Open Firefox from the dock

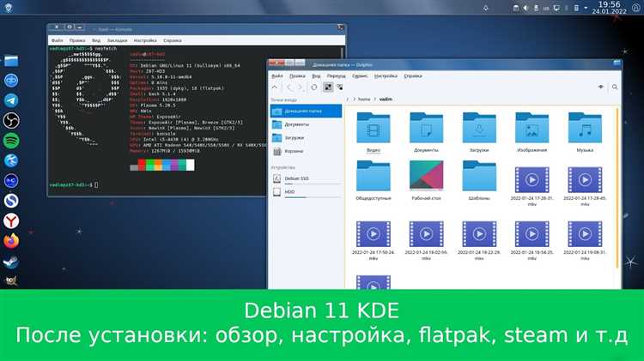click(11, 241)
